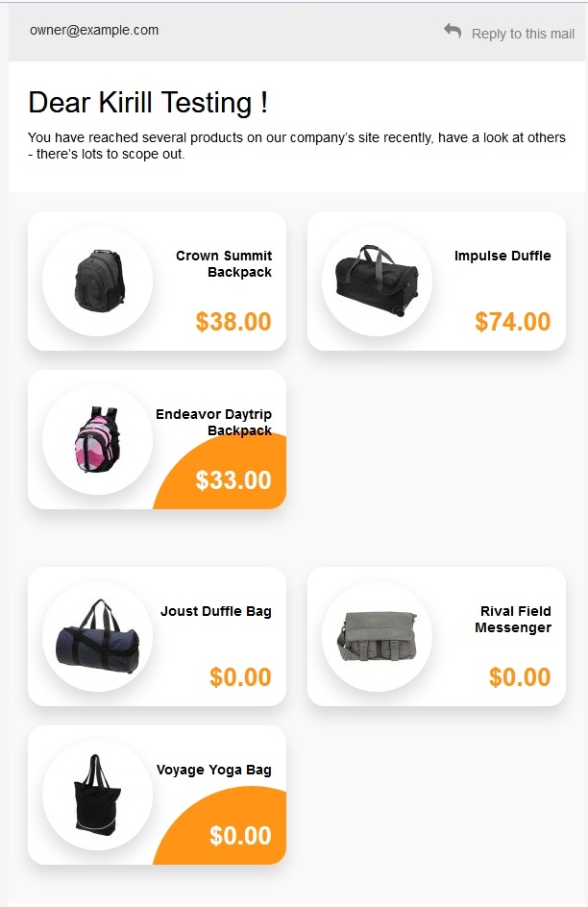Viewport: 588px width, 907px height.
Task: Select the Joust Duffle Bag title
Action: point(215,611)
